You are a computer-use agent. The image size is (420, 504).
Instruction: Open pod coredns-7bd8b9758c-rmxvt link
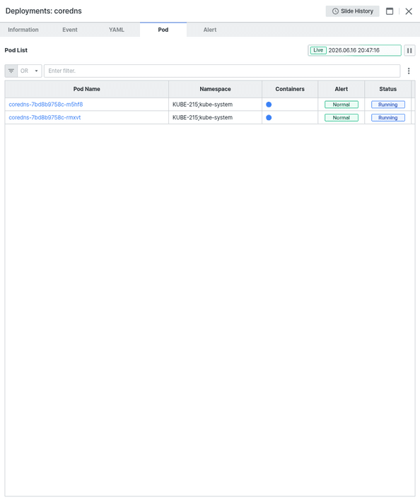[x=45, y=117]
